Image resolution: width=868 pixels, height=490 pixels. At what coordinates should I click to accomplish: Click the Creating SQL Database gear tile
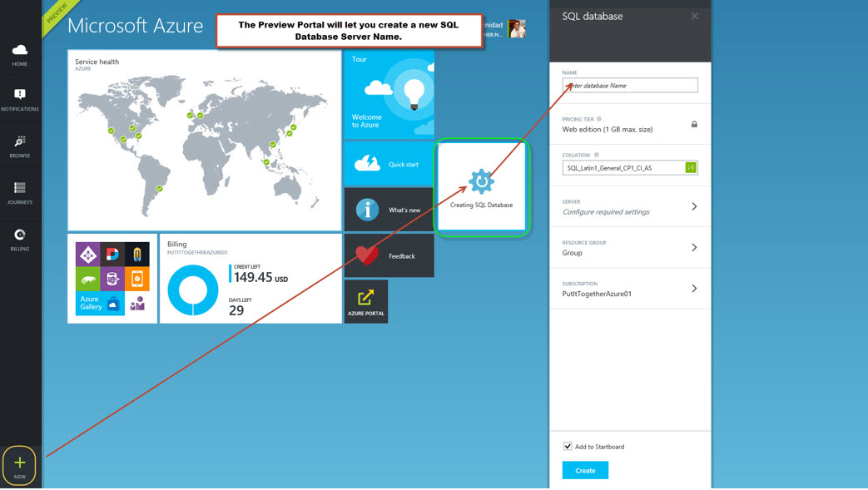pos(482,187)
